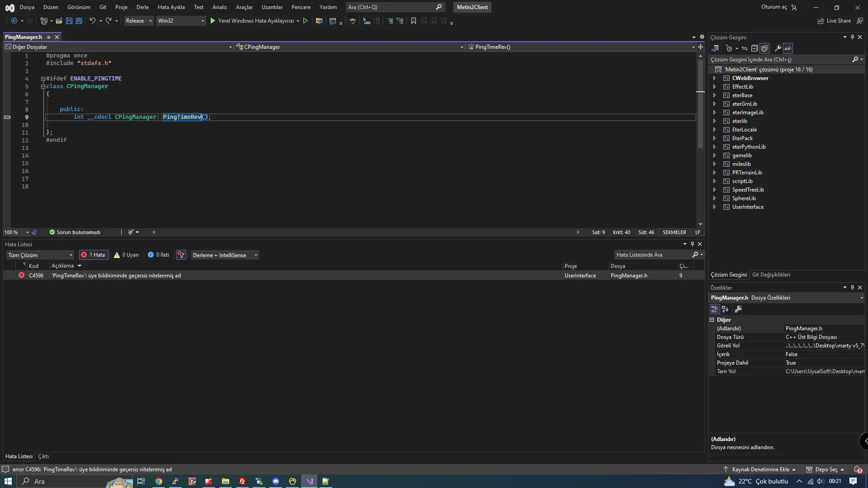Click the Navigate Backward arrow icon
The width and height of the screenshot is (868, 488).
tap(14, 21)
